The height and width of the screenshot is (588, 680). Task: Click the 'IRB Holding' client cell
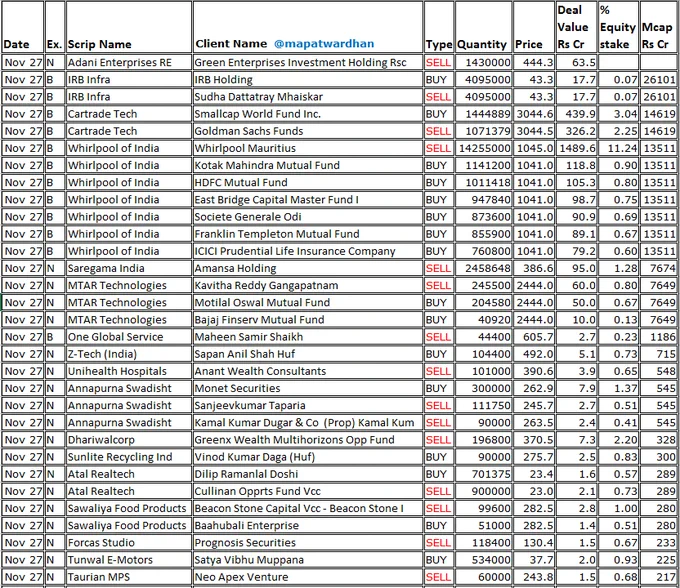[308, 80]
